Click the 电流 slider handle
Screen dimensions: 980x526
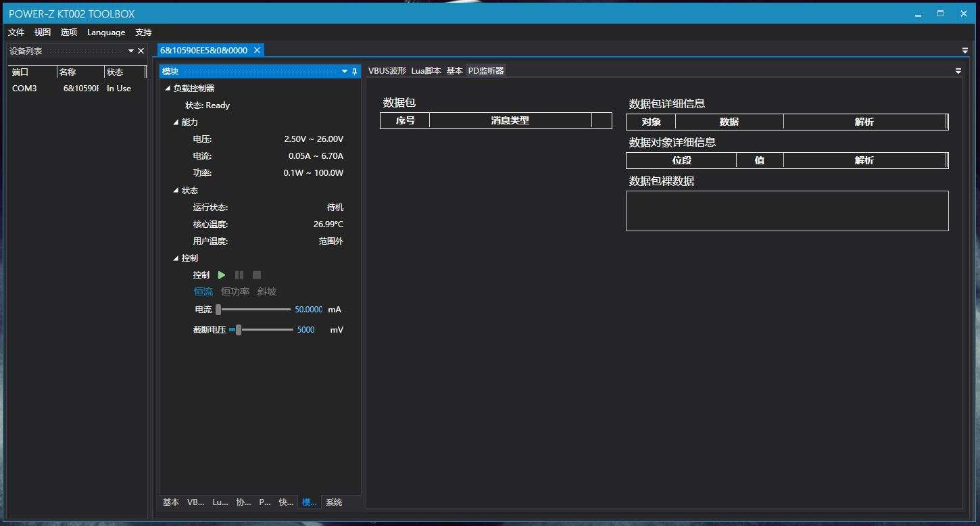(x=218, y=310)
